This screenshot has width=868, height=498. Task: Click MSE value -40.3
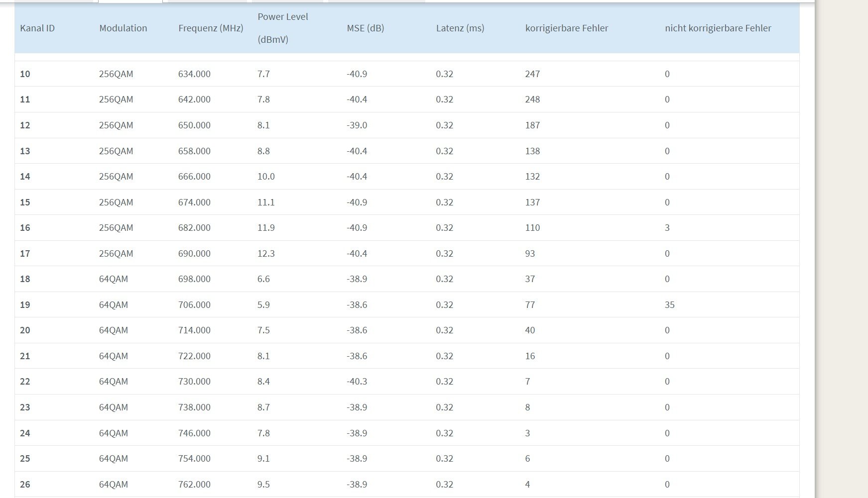pyautogui.click(x=357, y=382)
